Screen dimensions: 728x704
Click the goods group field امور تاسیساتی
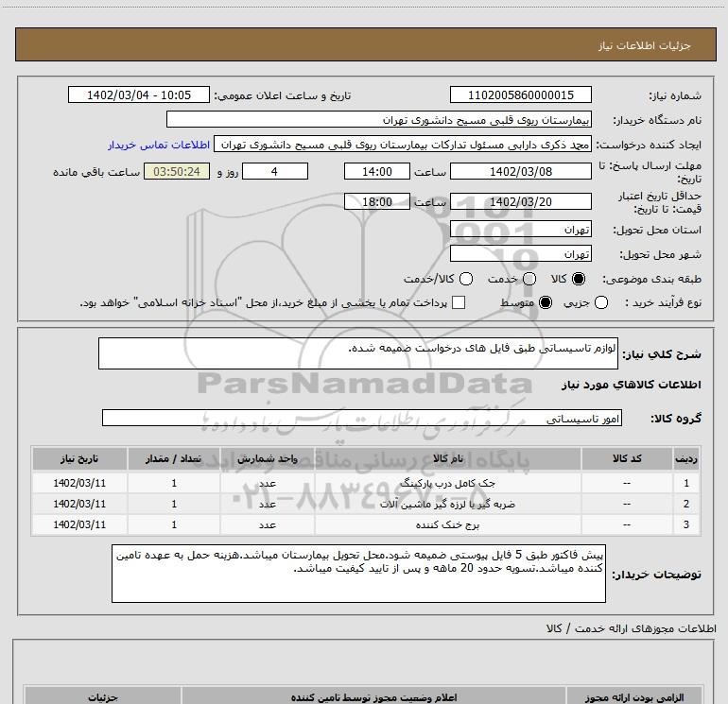point(362,418)
